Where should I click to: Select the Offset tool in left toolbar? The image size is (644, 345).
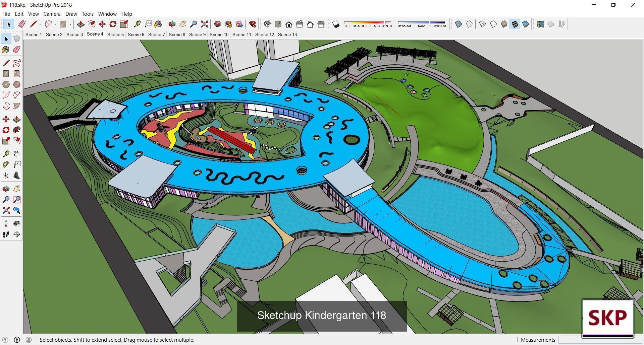(x=17, y=141)
